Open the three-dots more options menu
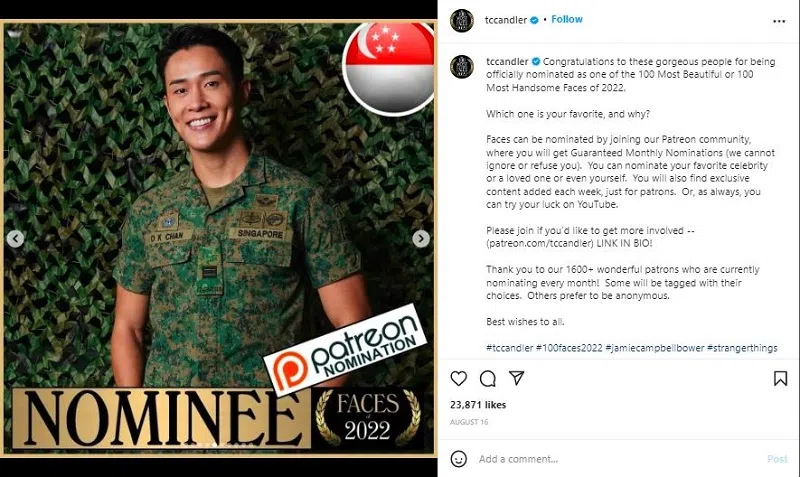 click(779, 21)
